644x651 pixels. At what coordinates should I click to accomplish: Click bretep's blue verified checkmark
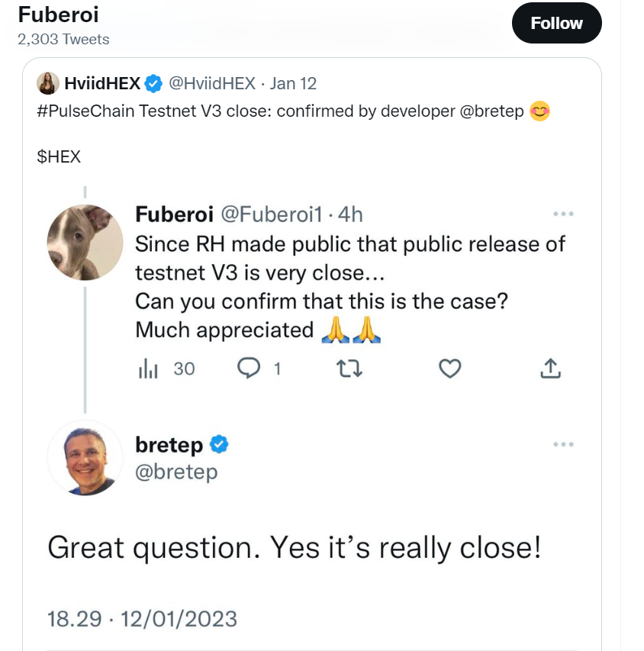(219, 445)
